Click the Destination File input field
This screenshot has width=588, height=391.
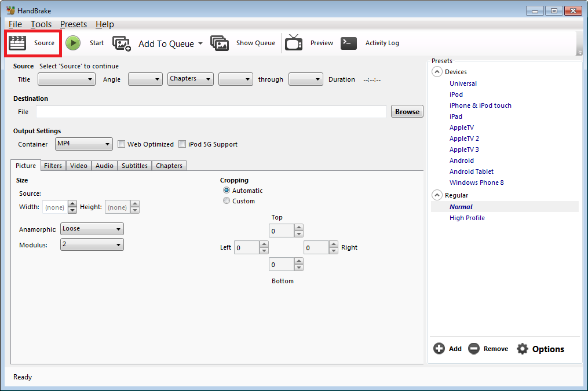[211, 111]
